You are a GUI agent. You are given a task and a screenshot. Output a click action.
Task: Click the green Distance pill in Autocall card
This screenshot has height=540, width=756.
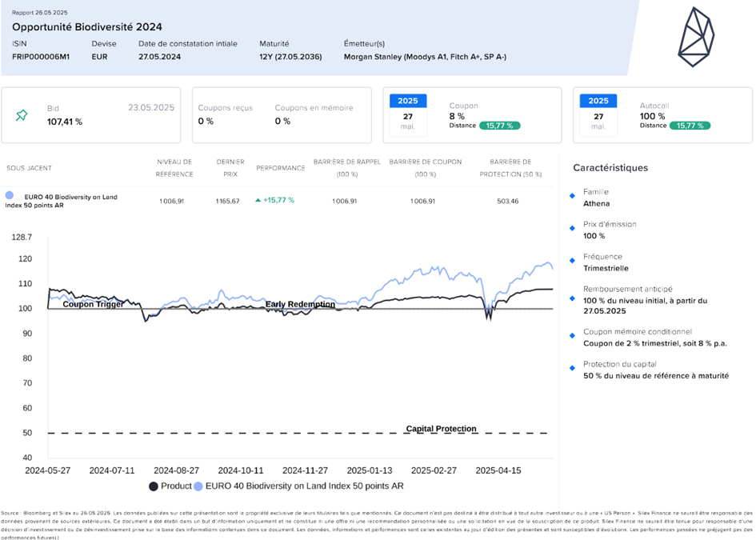(690, 126)
